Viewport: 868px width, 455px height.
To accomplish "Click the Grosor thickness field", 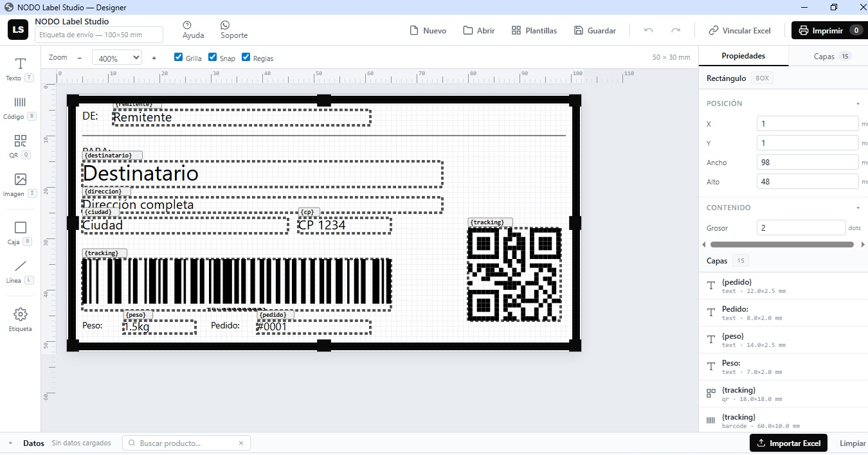I will (x=801, y=227).
